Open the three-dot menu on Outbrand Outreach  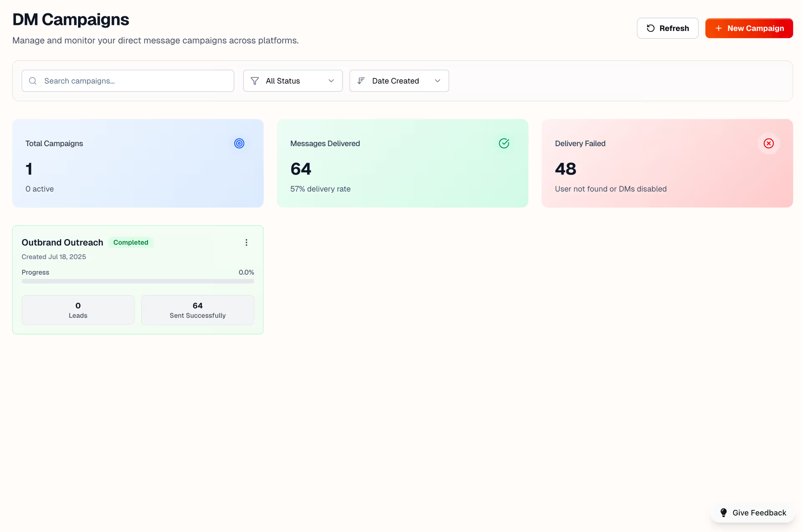(x=246, y=243)
